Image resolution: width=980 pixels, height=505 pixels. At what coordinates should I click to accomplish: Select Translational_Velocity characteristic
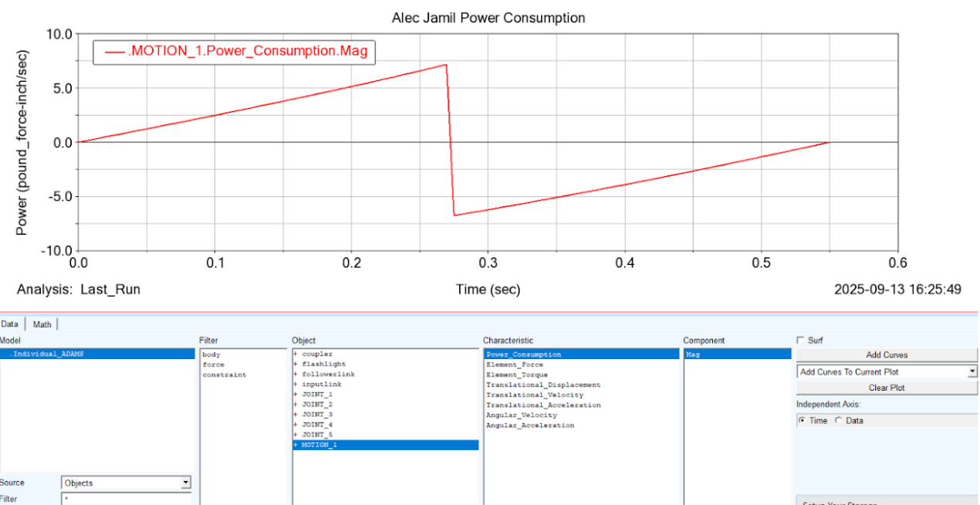(x=535, y=395)
